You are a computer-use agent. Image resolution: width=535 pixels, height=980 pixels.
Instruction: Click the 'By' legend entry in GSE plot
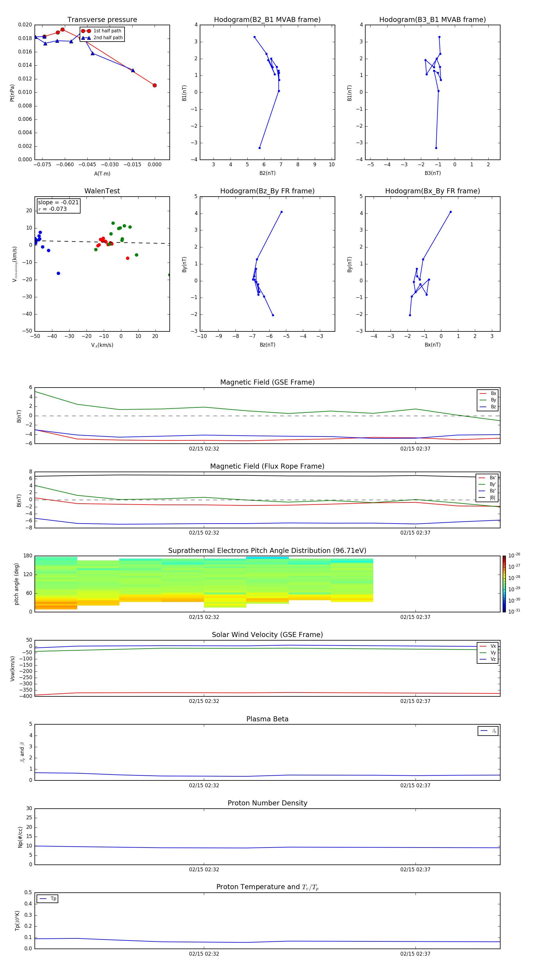tap(488, 400)
